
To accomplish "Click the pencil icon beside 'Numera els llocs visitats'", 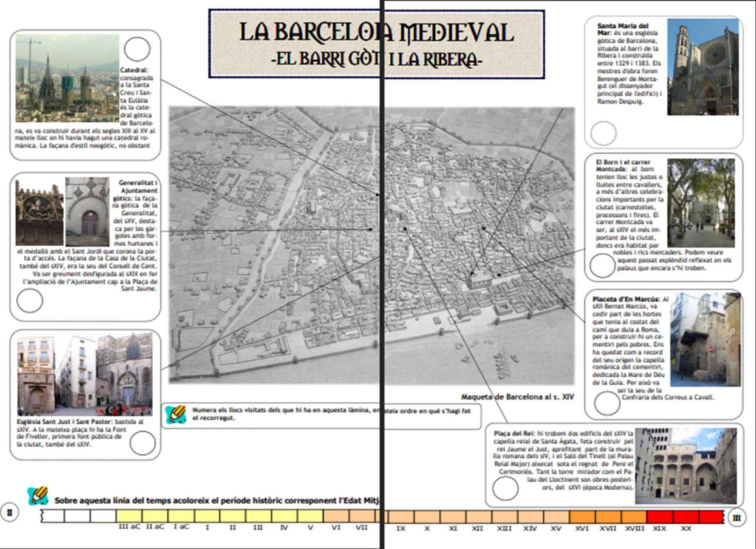I will (x=176, y=414).
